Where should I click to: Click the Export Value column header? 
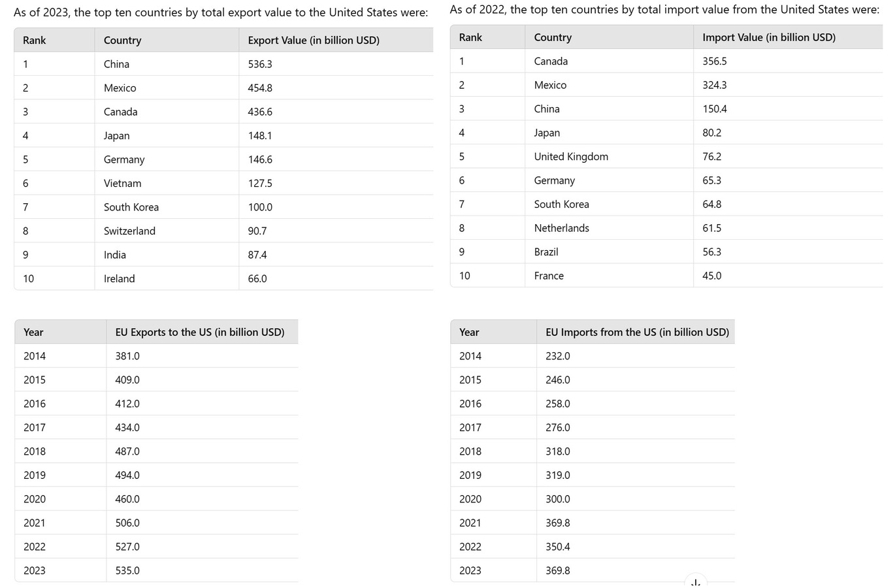pos(314,41)
